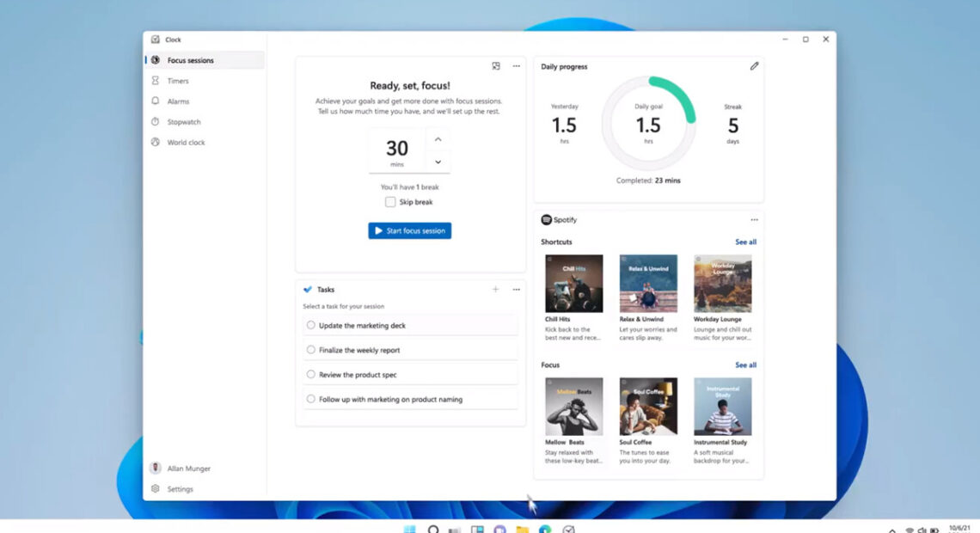Go to Timers in the sidebar

point(205,81)
